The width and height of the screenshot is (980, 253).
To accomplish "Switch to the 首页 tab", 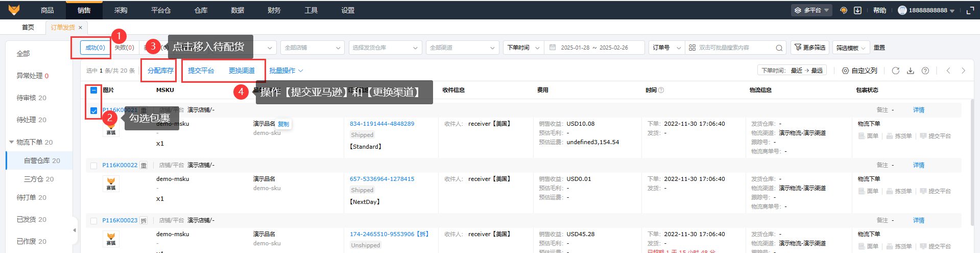I will click(28, 28).
